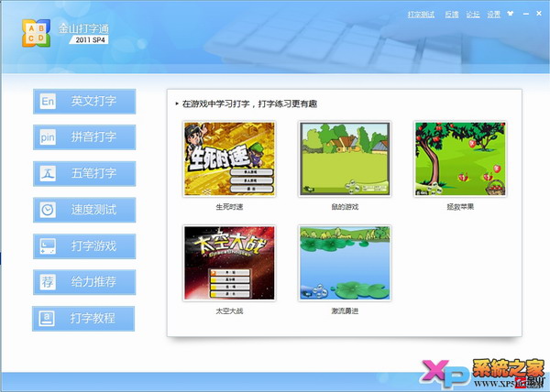Open 给力推荐 recommendations
The width and height of the screenshot is (550, 392).
pyautogui.click(x=84, y=281)
